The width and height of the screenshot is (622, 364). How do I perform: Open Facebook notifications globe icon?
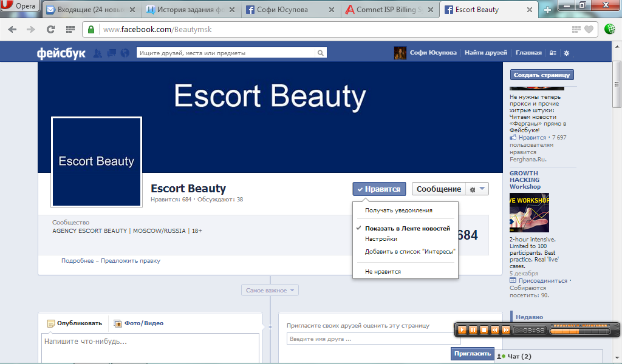click(x=125, y=53)
